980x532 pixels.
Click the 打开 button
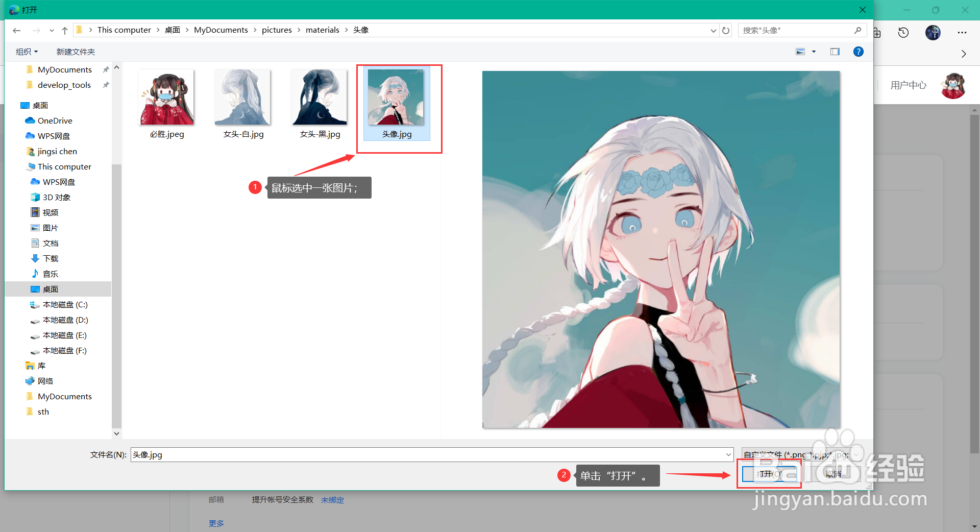tap(769, 474)
